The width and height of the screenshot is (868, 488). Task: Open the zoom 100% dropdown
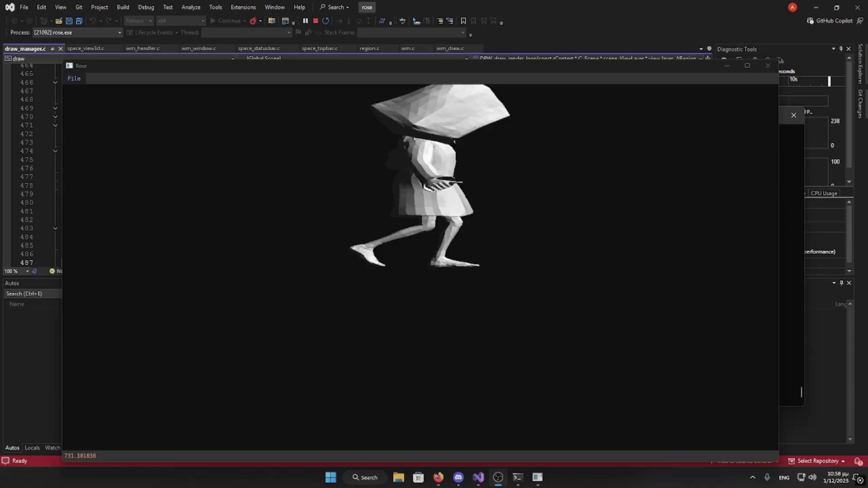point(27,271)
